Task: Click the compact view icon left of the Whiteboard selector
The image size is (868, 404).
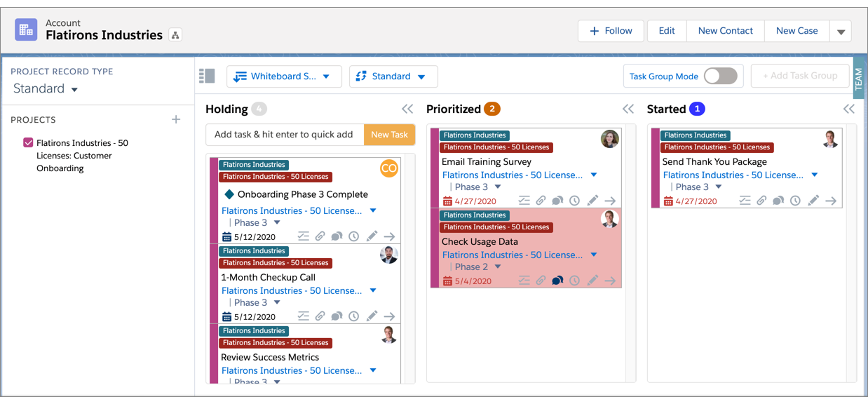Action: (x=207, y=76)
